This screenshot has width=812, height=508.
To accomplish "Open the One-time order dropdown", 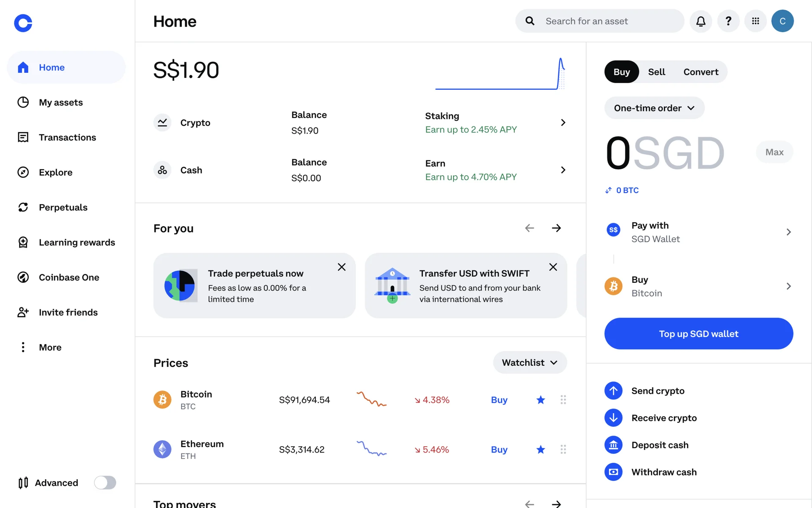I will [x=654, y=108].
